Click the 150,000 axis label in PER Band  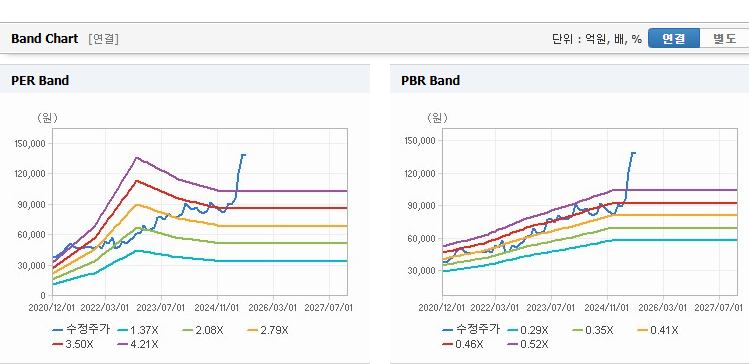(x=30, y=143)
